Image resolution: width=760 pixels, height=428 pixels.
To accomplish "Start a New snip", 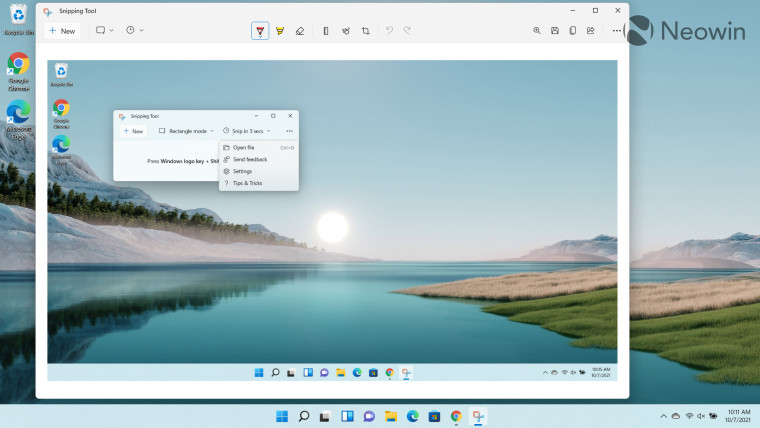I will (62, 31).
